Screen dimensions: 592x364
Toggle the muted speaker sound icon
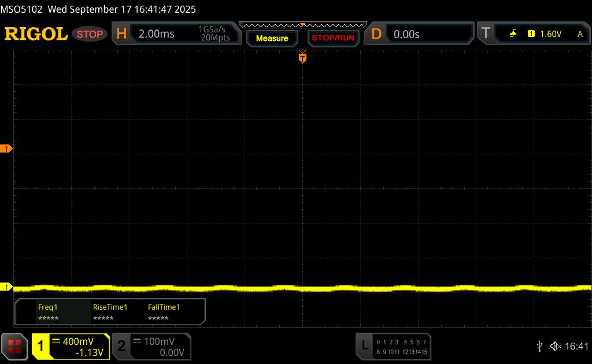tap(555, 346)
